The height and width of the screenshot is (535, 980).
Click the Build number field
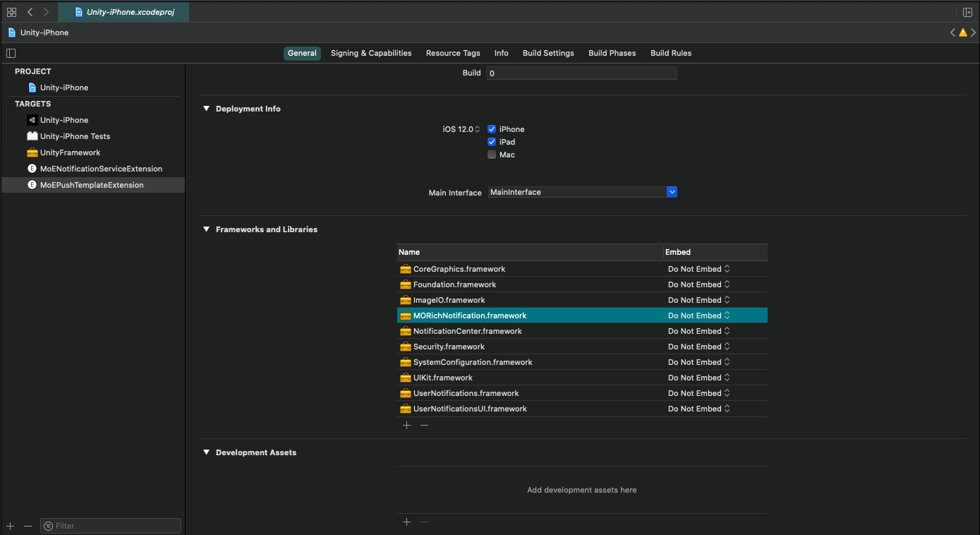click(582, 73)
